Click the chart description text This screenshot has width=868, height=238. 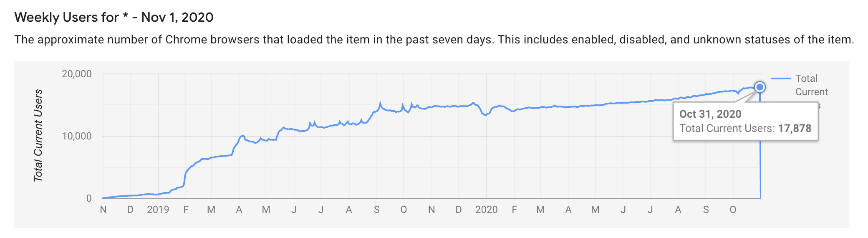(434, 40)
